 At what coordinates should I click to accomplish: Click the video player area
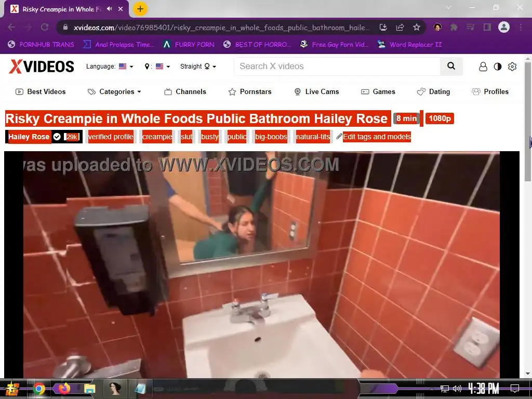pos(262,264)
